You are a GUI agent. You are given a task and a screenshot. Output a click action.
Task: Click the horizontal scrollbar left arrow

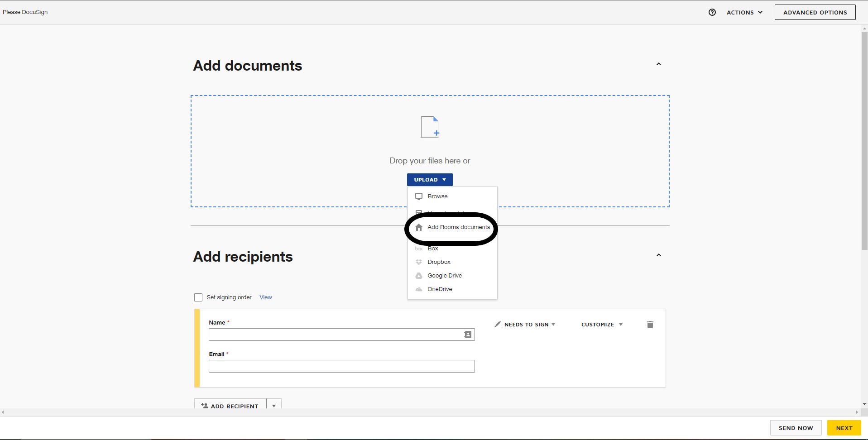click(3, 412)
